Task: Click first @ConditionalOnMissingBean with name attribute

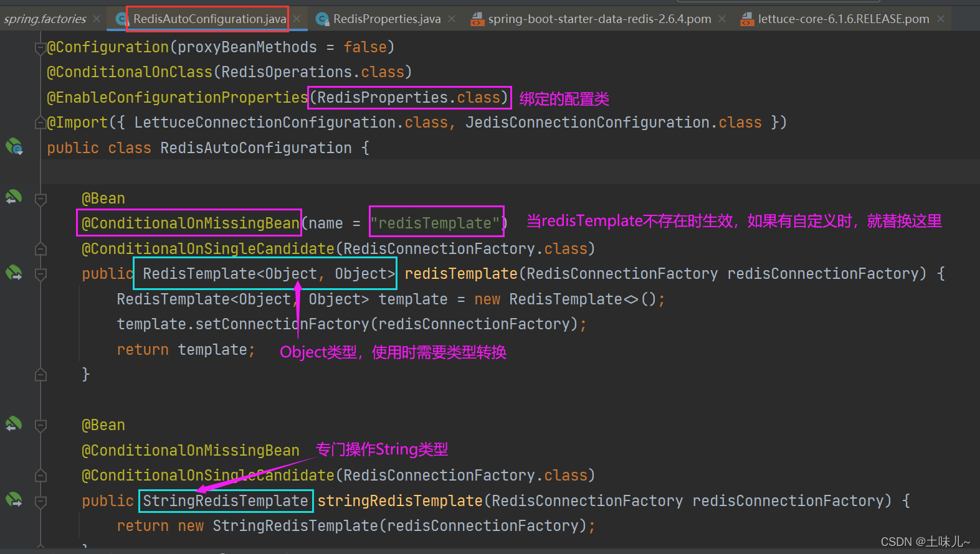Action: (190, 223)
